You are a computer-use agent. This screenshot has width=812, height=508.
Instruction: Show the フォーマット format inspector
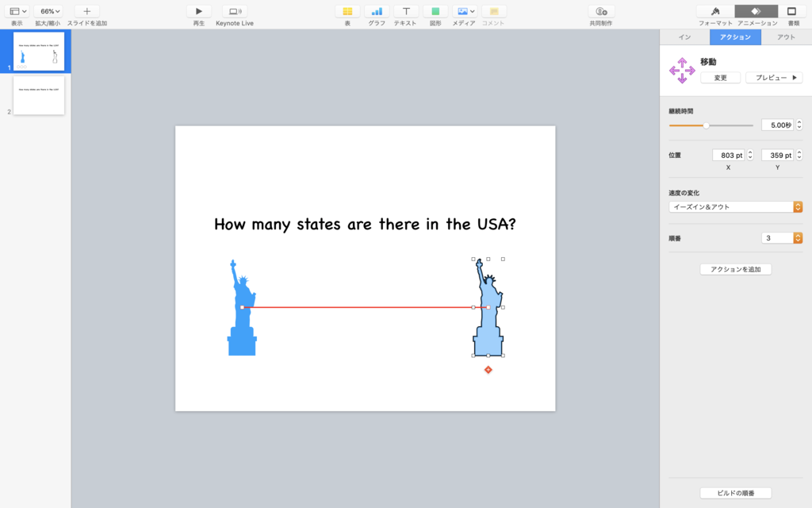[715, 11]
